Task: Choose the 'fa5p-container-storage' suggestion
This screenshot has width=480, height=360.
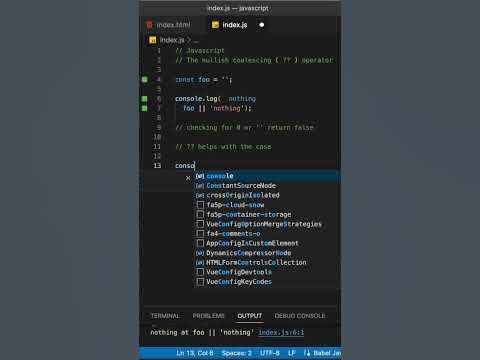Action: tap(267, 215)
